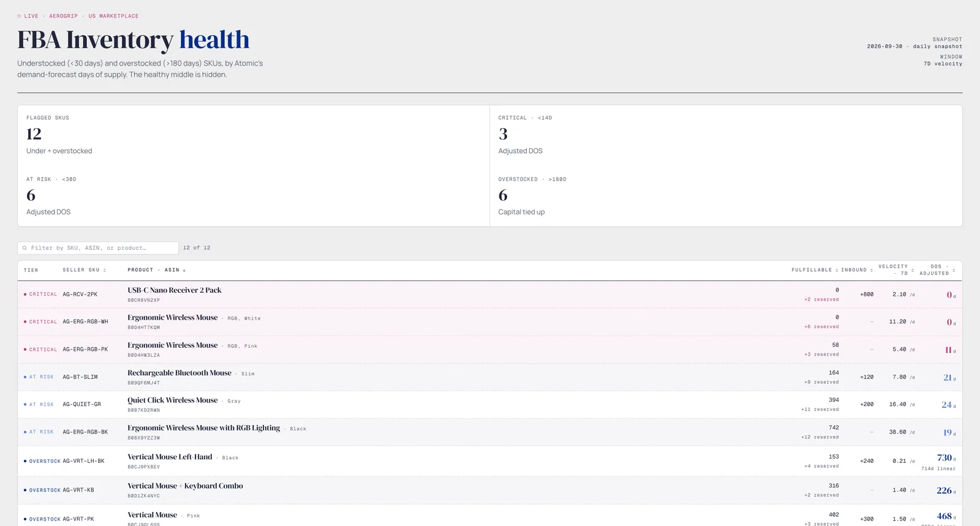The height and width of the screenshot is (526, 980).
Task: Click the search icon in the filter box
Action: pos(24,248)
